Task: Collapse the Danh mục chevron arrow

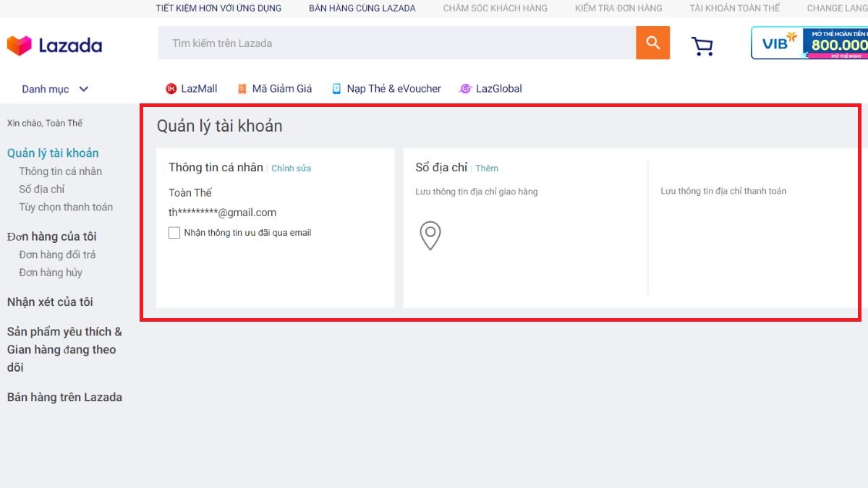Action: coord(83,89)
